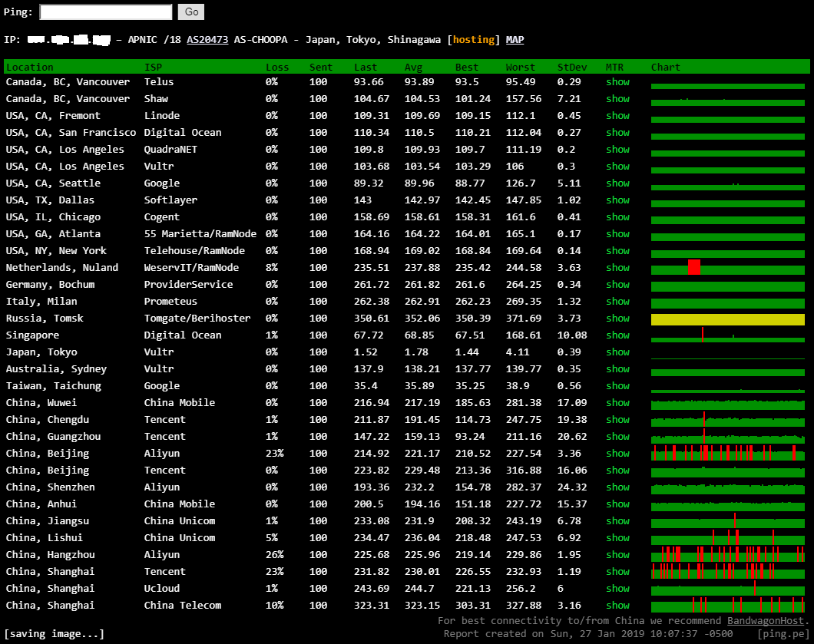
Task: Show MTR for Guangzhou Tencent row
Action: (617, 436)
